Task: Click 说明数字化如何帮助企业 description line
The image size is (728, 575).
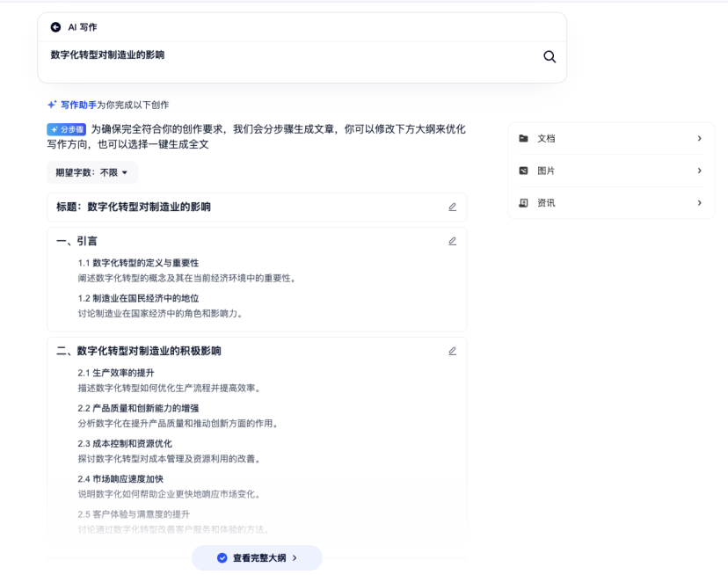Action: pos(169,494)
